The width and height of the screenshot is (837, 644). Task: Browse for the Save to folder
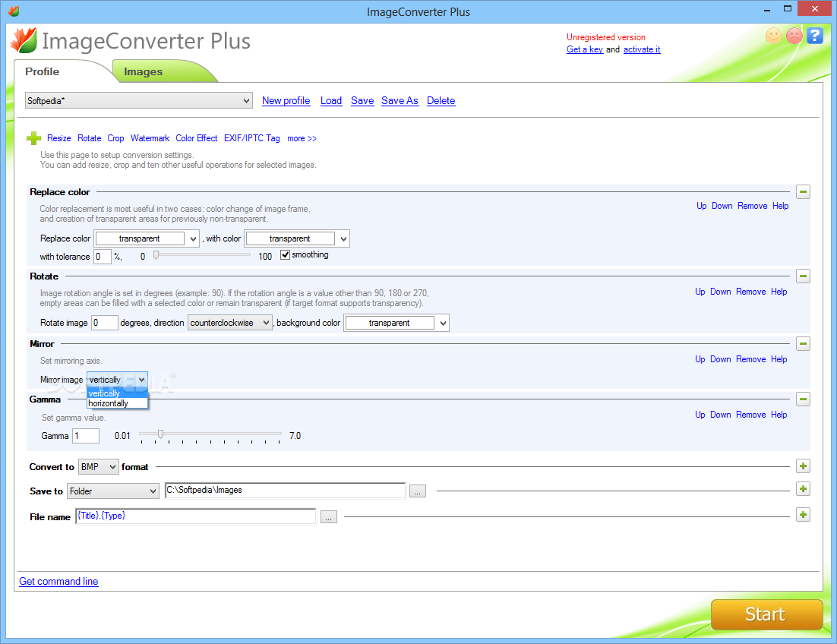[x=418, y=491]
